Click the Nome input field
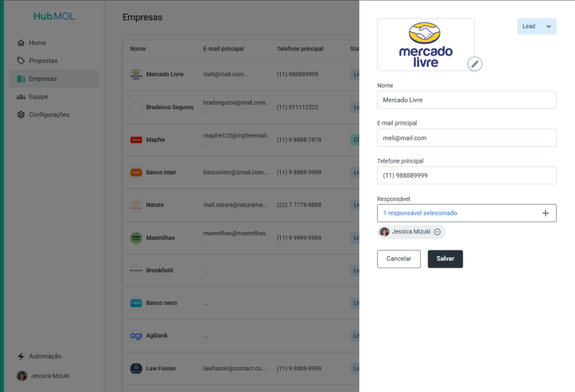575x392 pixels. pos(467,100)
